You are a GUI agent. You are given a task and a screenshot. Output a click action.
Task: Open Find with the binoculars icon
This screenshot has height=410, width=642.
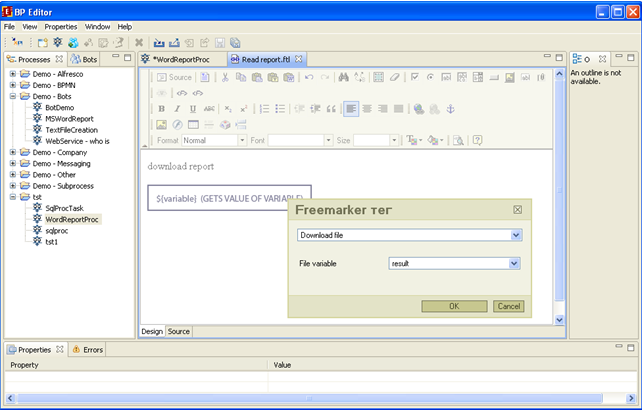click(344, 77)
